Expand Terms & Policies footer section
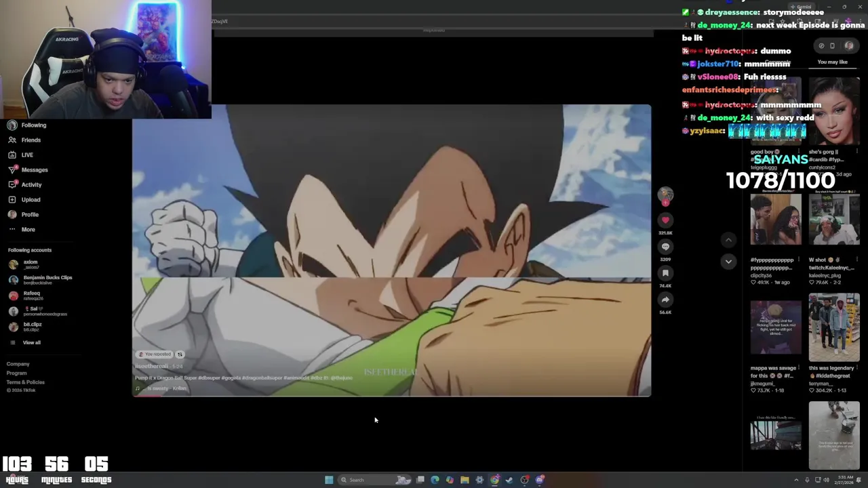 (26, 382)
